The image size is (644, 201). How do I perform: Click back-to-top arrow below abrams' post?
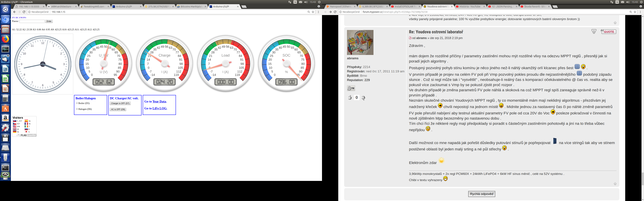point(615,184)
